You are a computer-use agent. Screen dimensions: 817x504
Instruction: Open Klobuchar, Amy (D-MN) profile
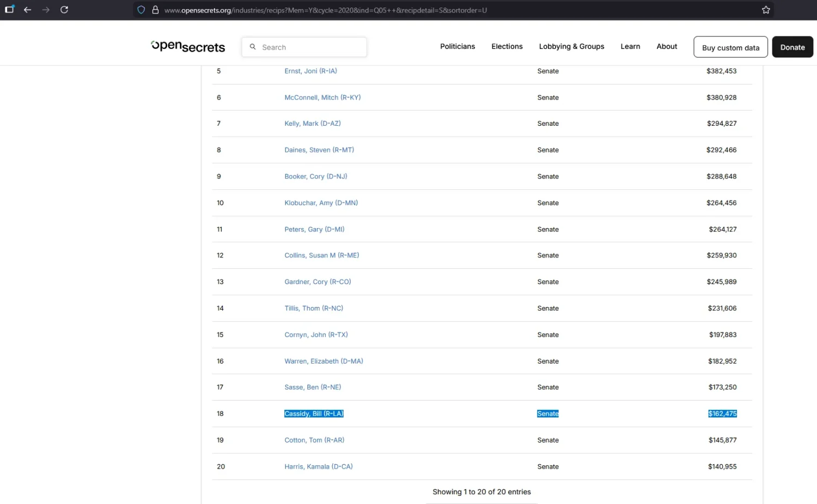point(321,203)
